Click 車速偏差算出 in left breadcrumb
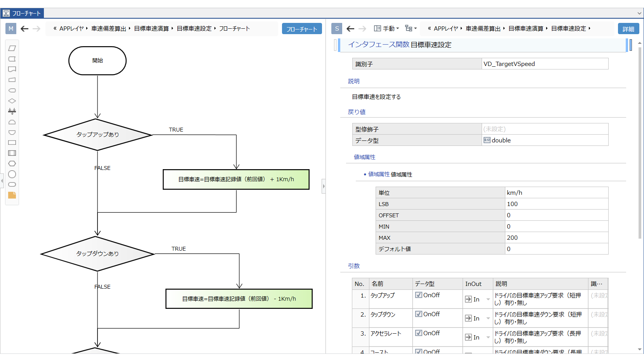 108,29
